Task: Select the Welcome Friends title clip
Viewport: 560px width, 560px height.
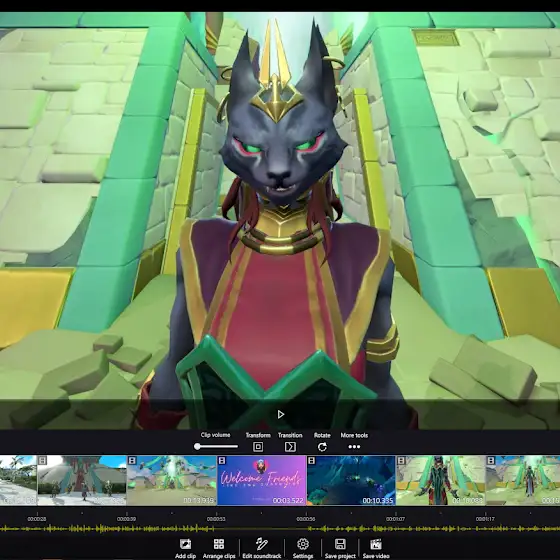Action: point(261,480)
